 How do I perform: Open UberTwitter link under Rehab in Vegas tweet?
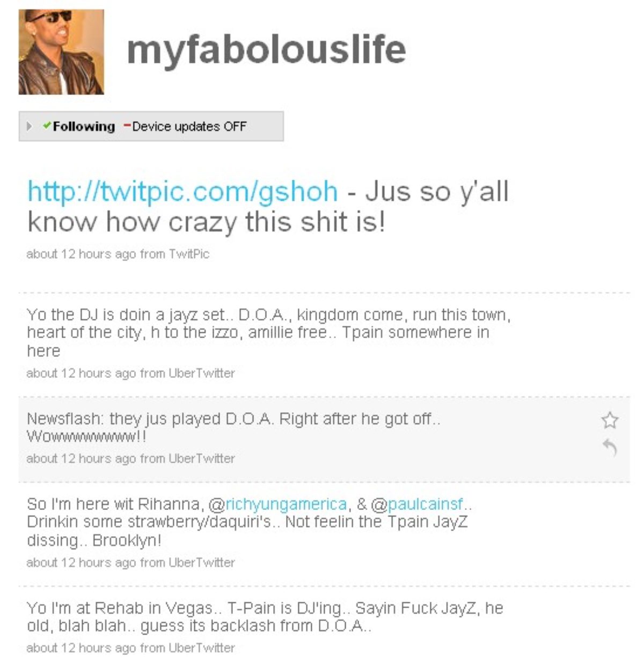202,648
